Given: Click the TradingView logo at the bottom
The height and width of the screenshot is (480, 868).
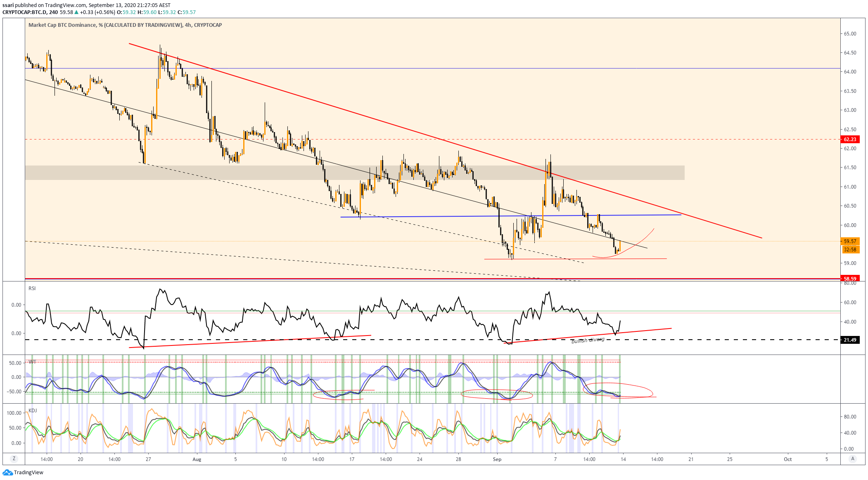Looking at the screenshot, I should (23, 472).
